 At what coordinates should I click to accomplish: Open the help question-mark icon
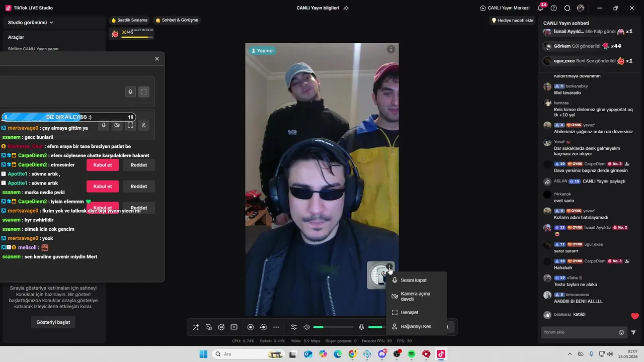(554, 8)
